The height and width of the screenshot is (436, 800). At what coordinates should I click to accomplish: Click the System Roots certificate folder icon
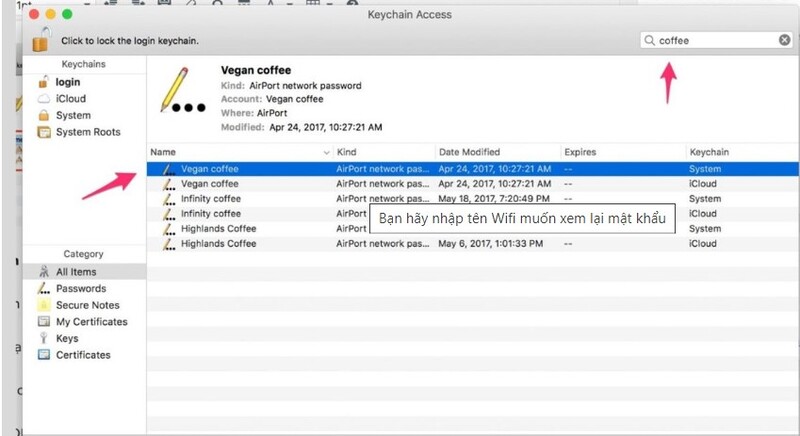click(44, 132)
